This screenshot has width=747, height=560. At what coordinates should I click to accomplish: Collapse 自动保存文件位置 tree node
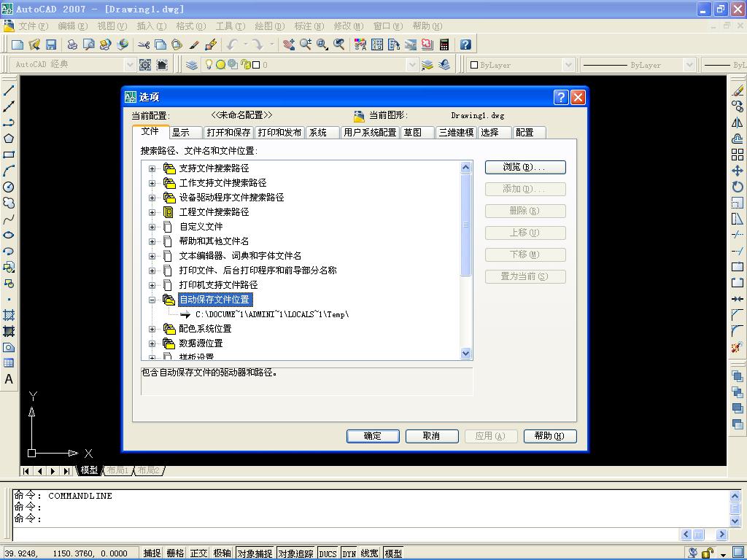(x=152, y=300)
